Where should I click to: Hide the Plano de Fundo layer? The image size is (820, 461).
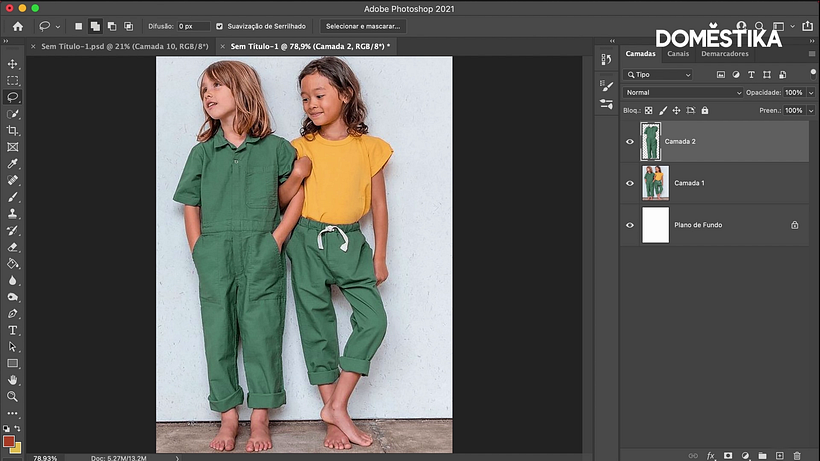(x=630, y=225)
